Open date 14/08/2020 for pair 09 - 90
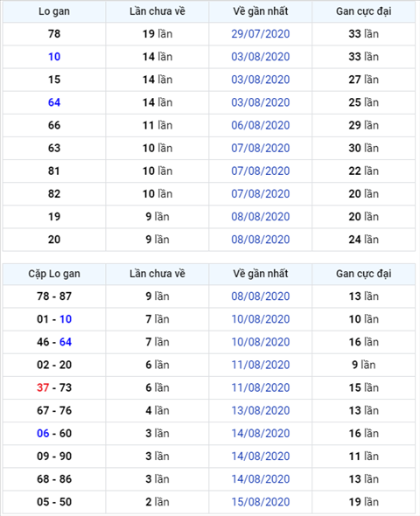Image resolution: width=420 pixels, height=516 pixels. pyautogui.click(x=261, y=457)
